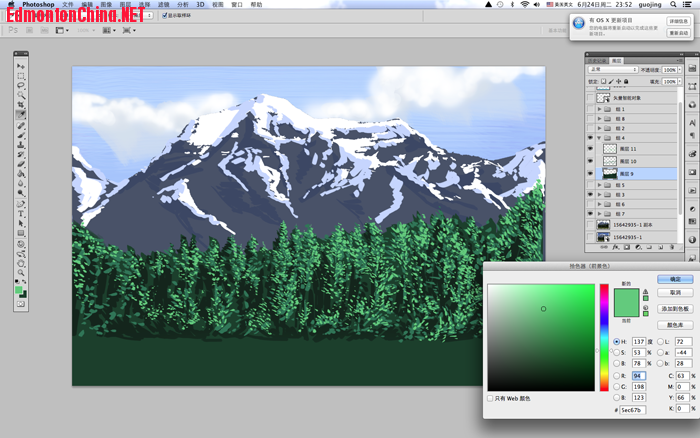Select the Move tool in the toolbox
700x438 pixels.
point(21,67)
